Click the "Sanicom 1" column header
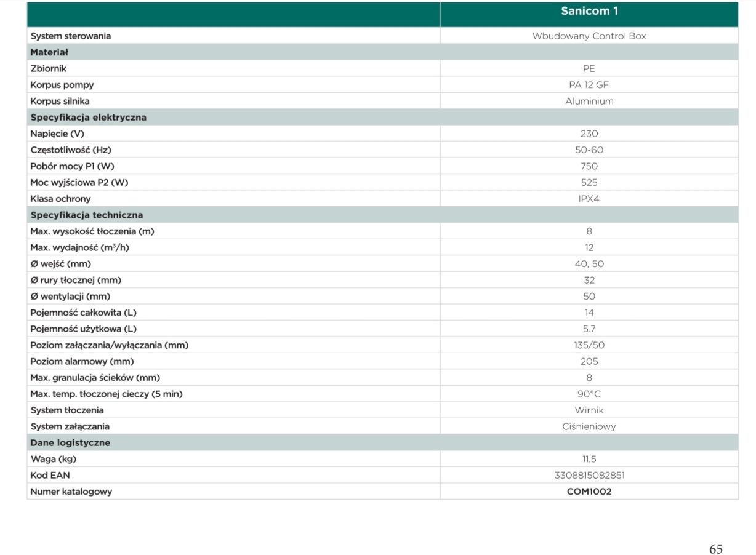 [589, 12]
